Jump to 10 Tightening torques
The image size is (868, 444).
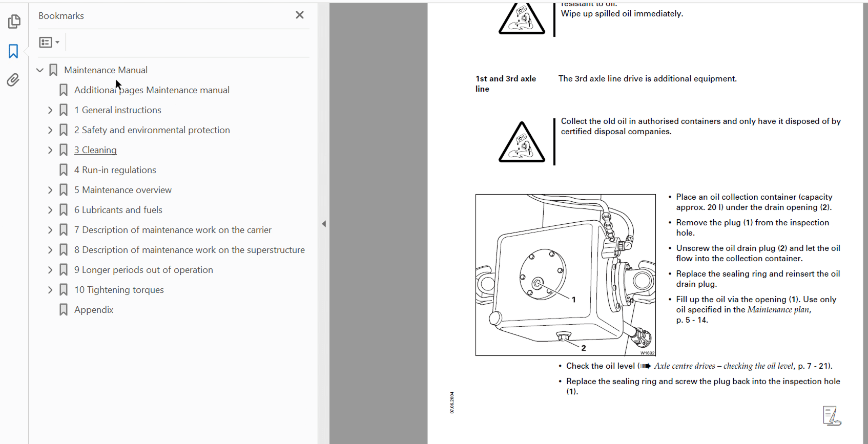119,290
